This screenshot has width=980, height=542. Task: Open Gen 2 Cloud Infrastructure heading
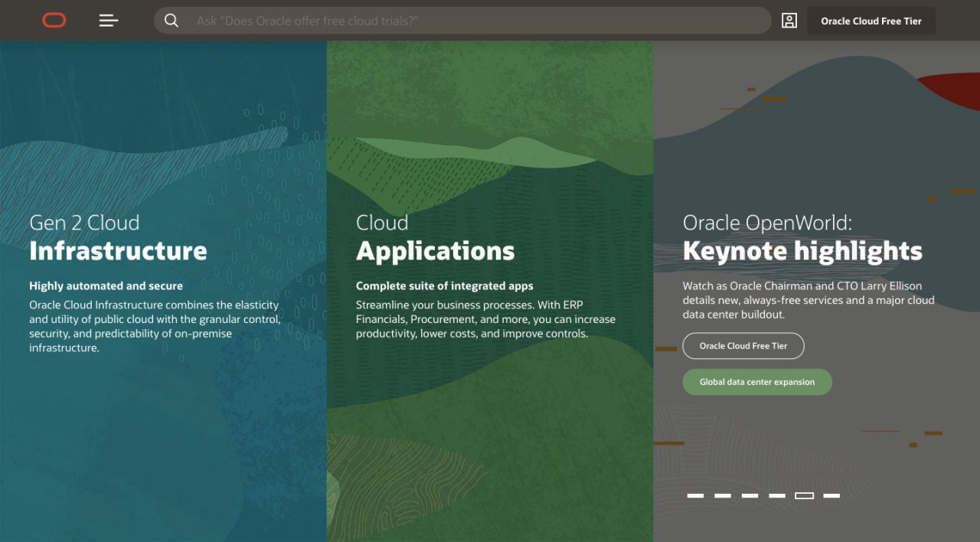click(118, 237)
